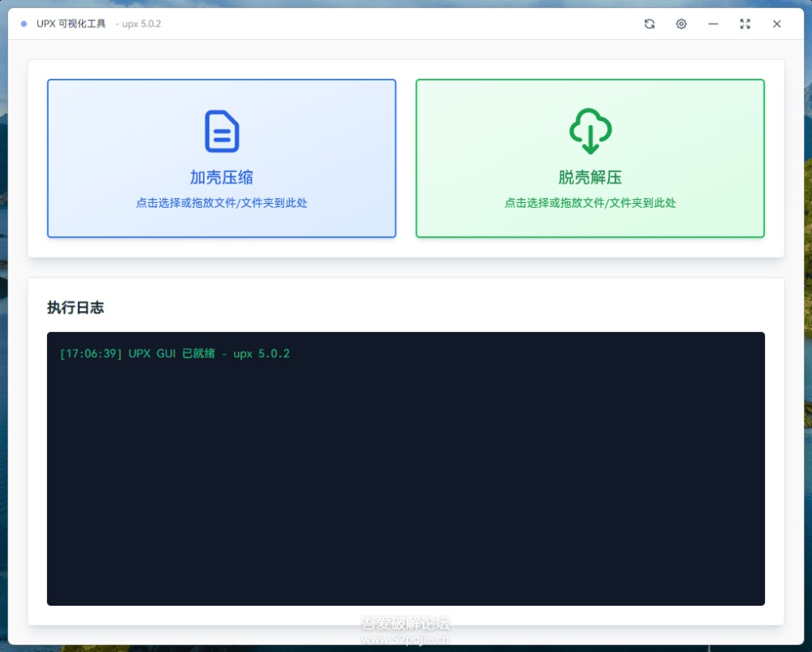Close the UPX visual tool window

pos(776,24)
